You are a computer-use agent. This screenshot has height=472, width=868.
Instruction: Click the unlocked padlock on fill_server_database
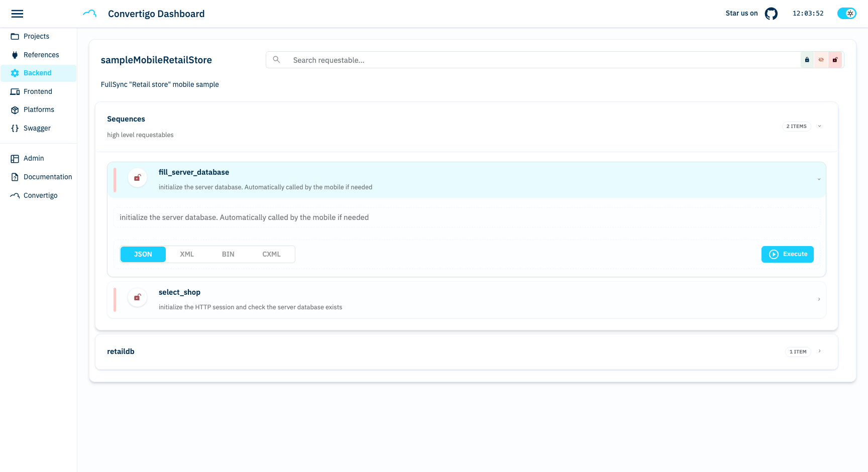coord(137,178)
